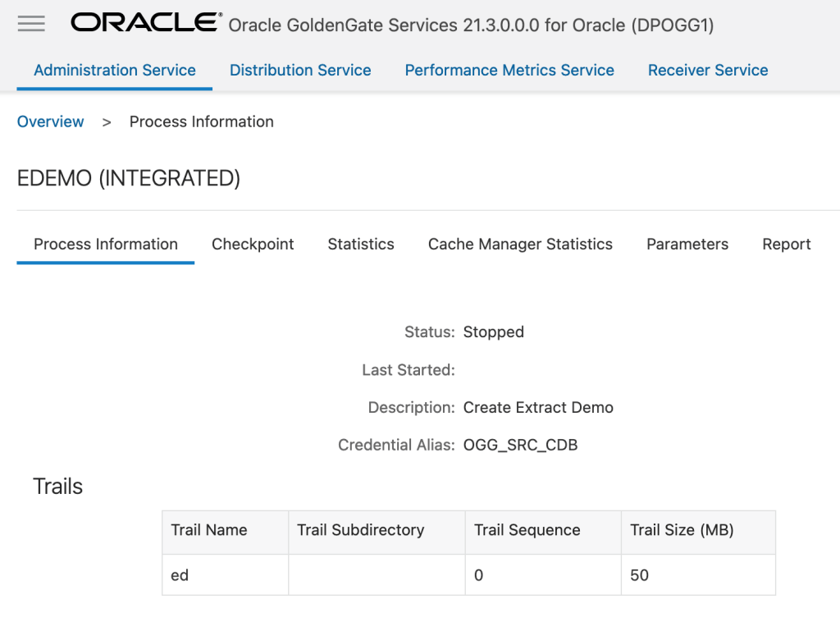The width and height of the screenshot is (840, 622).
Task: Click the Trail Size (MB) column header
Action: pyautogui.click(x=682, y=530)
